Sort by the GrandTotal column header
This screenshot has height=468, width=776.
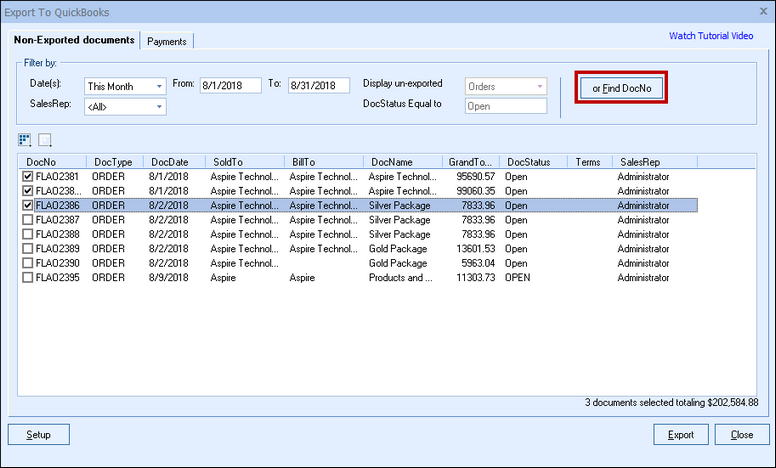coord(470,161)
